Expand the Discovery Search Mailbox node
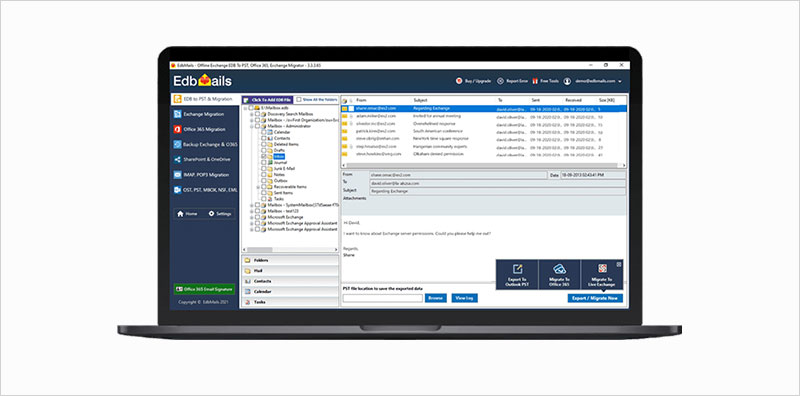The image size is (800, 396). point(252,114)
